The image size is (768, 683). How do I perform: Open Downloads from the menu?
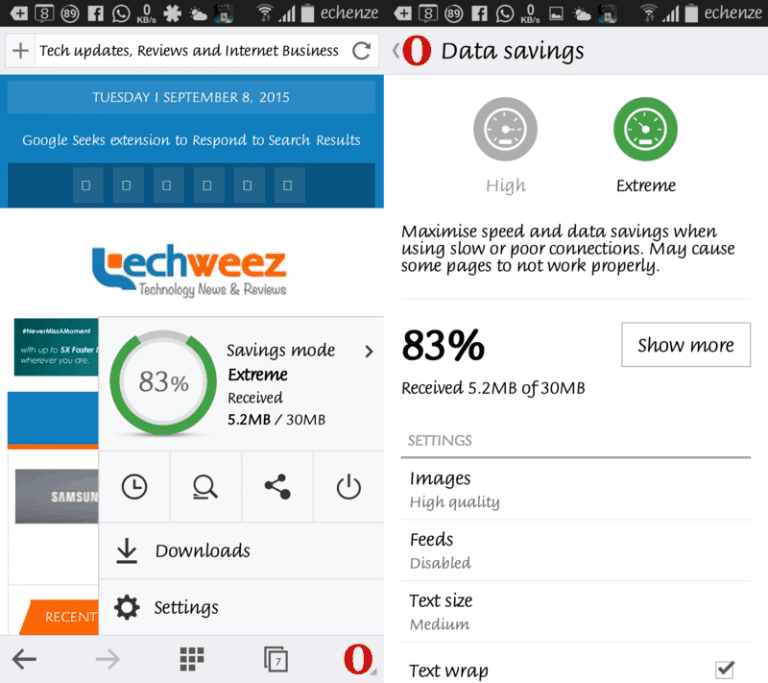(241, 551)
